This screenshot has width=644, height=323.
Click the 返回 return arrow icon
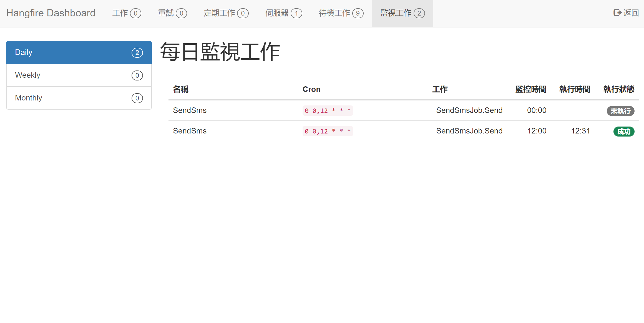pyautogui.click(x=617, y=13)
